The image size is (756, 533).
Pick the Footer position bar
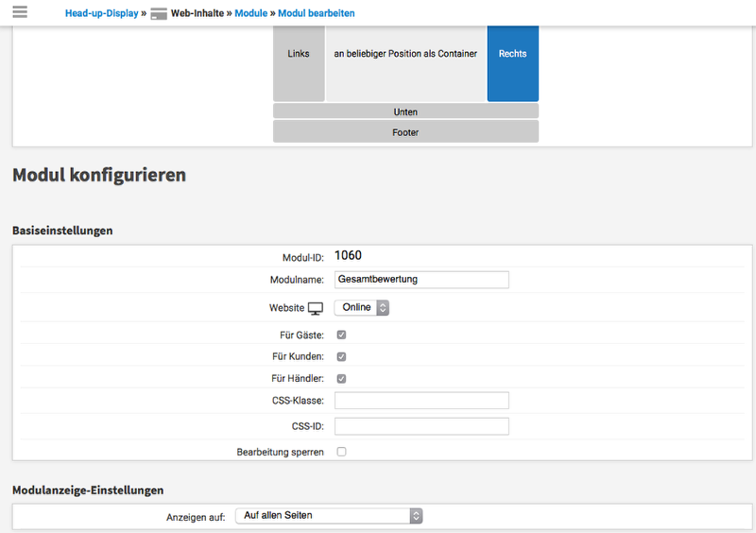point(405,132)
